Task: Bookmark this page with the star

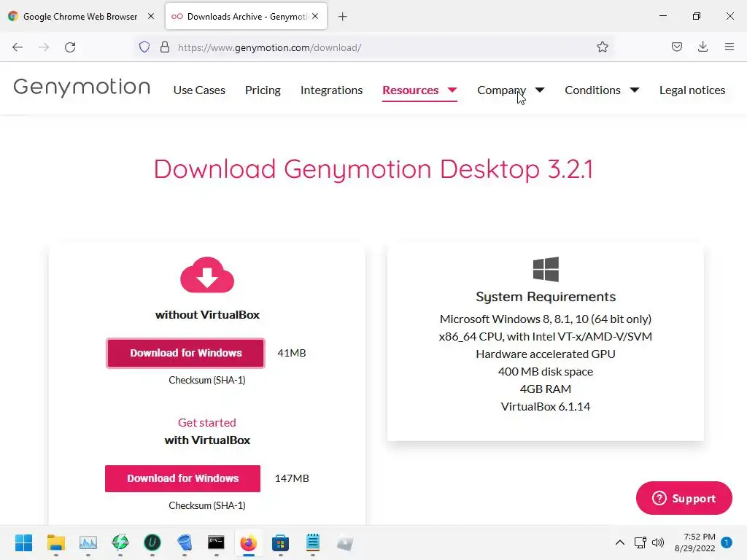Action: tap(602, 47)
